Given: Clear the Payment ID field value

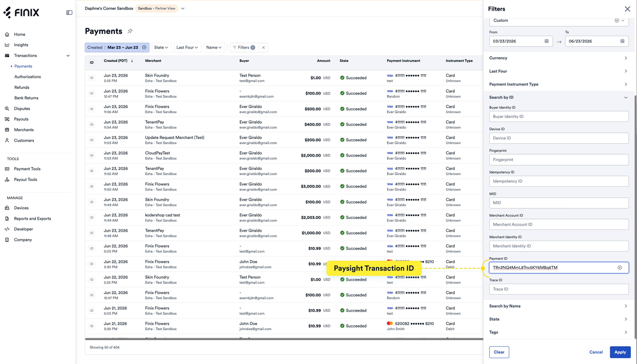Looking at the screenshot, I should click(619, 268).
